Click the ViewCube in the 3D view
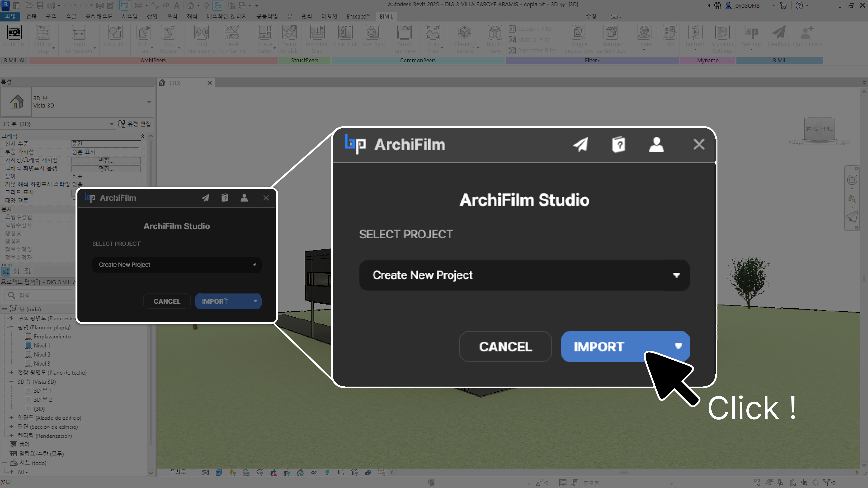Viewport: 868px width, 488px height. (x=819, y=129)
